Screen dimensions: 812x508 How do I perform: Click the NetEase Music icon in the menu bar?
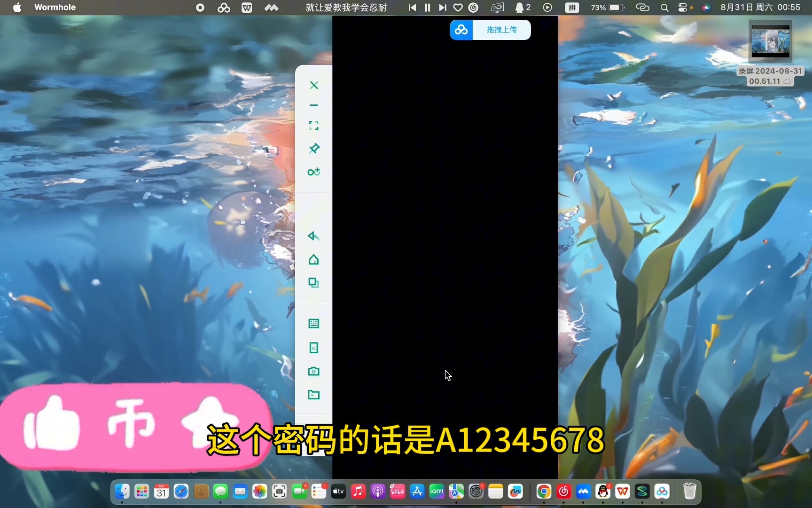(474, 8)
